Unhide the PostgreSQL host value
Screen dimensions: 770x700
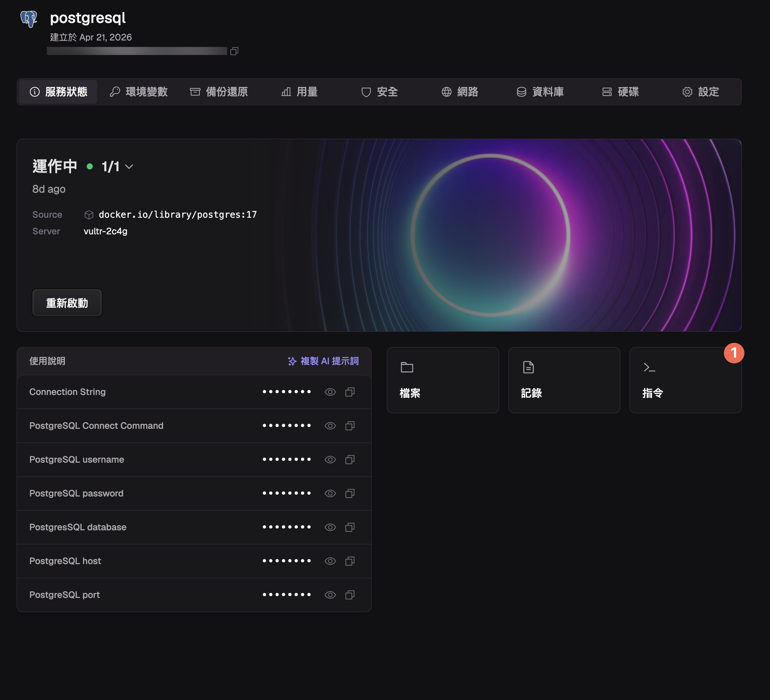[x=330, y=561]
